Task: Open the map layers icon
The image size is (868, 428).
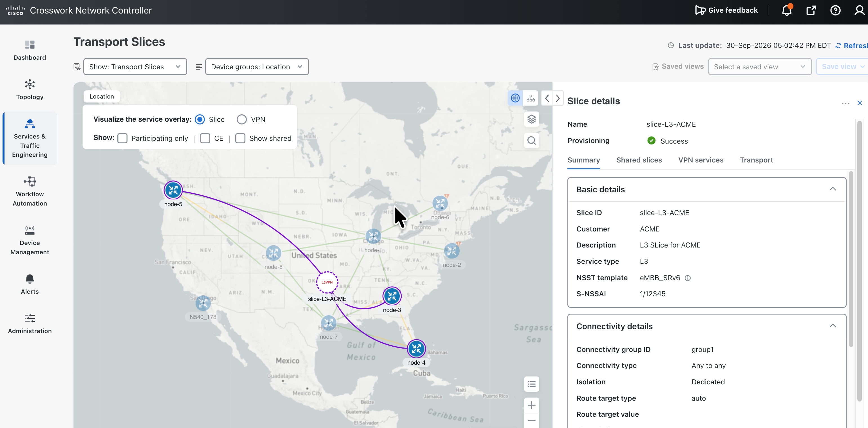Action: click(531, 119)
